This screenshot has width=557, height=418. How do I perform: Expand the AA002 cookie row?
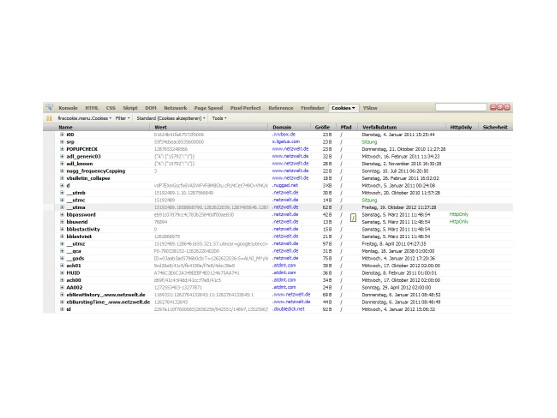[x=62, y=287]
